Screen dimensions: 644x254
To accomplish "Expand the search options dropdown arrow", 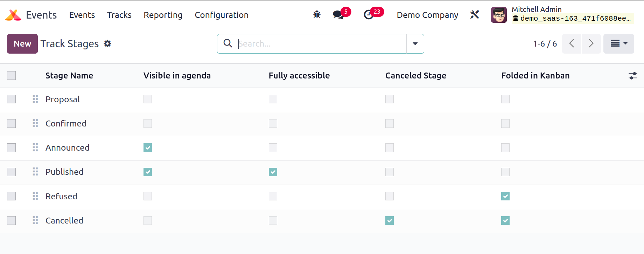I will 415,44.
